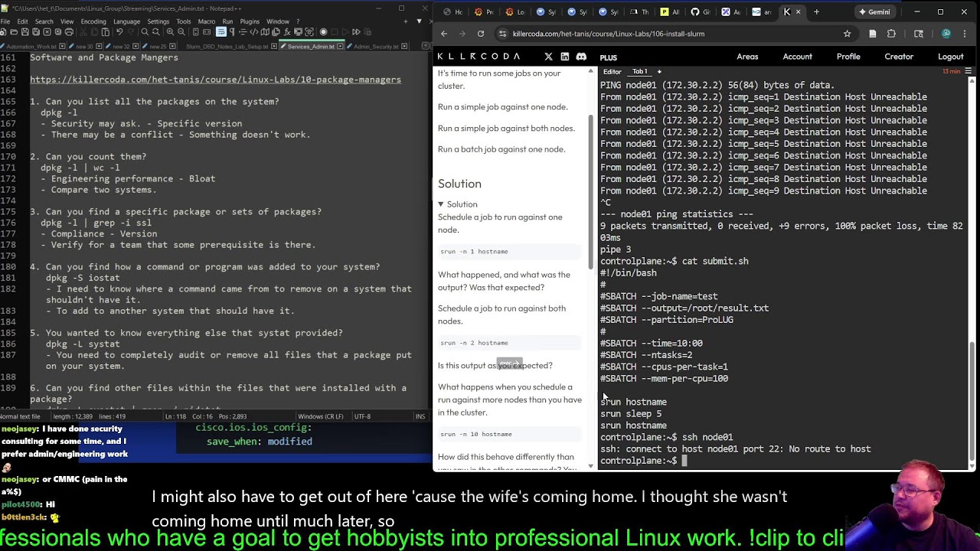Toggle synchronize vertical scrolling icon in Notepad++
The height and width of the screenshot is (551, 980).
pyautogui.click(x=196, y=32)
